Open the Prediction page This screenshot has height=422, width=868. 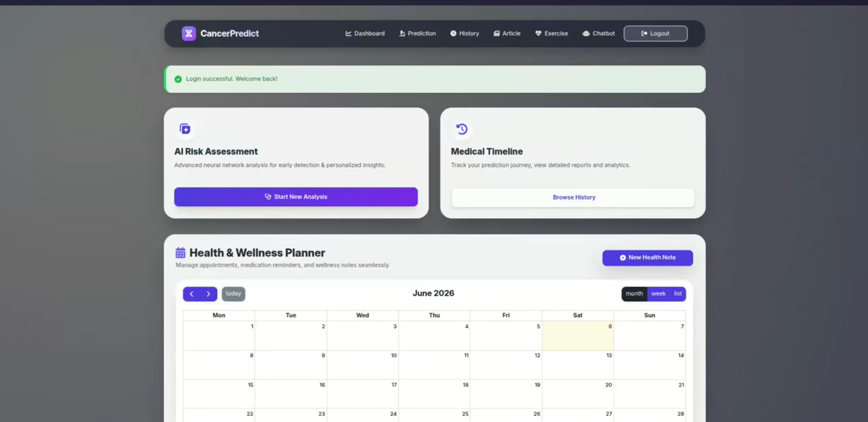point(417,33)
